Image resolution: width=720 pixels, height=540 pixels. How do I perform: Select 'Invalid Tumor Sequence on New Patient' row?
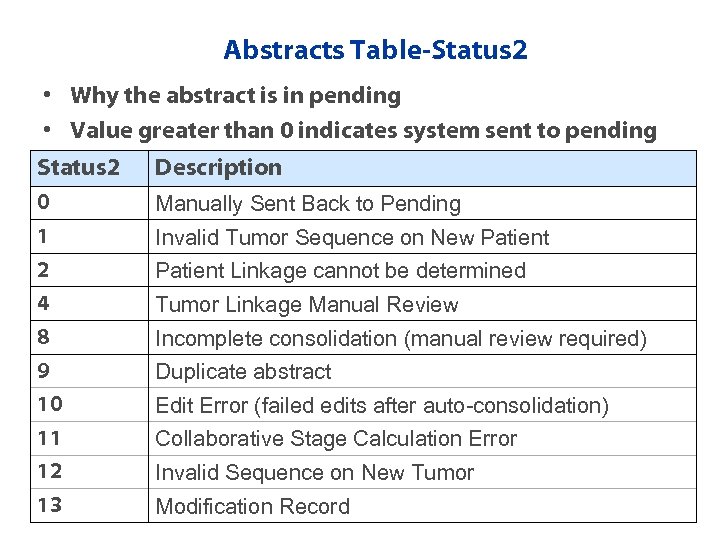click(x=352, y=238)
